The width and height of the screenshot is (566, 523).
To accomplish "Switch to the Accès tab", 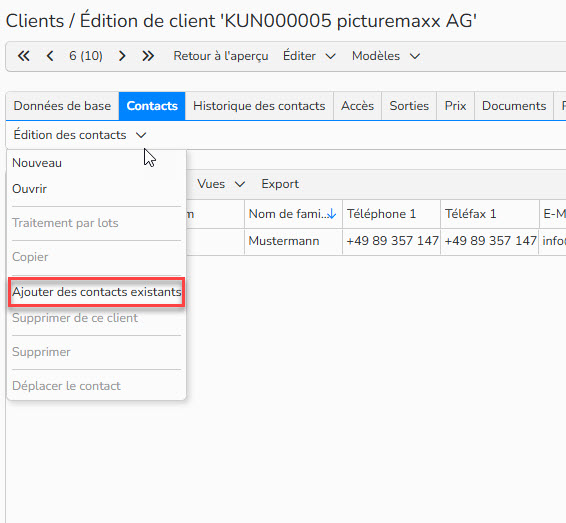I will click(357, 106).
